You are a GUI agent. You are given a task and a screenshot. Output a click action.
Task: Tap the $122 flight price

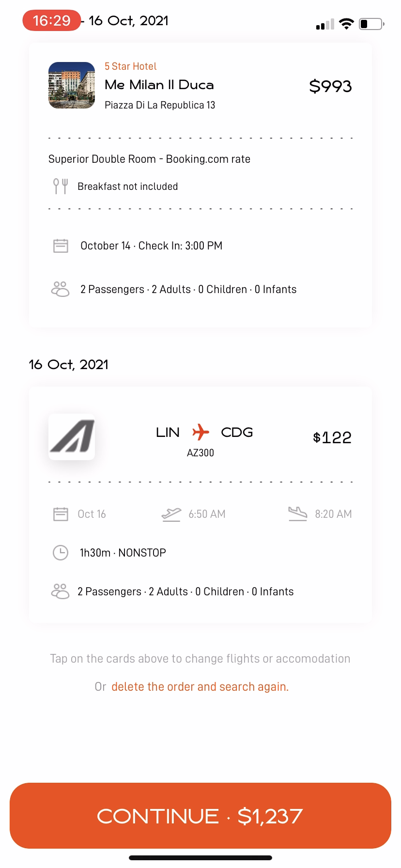(x=332, y=437)
